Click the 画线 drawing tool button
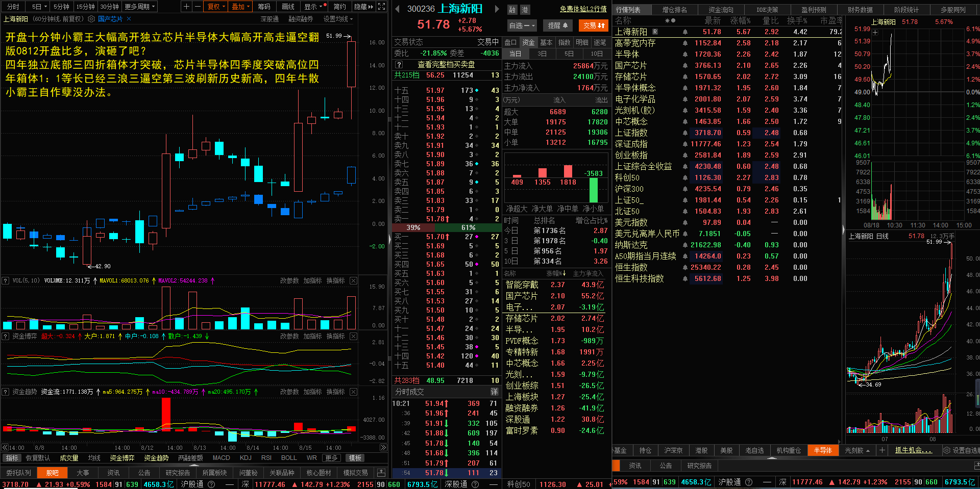Image resolution: width=980 pixels, height=489 pixels. (288, 7)
